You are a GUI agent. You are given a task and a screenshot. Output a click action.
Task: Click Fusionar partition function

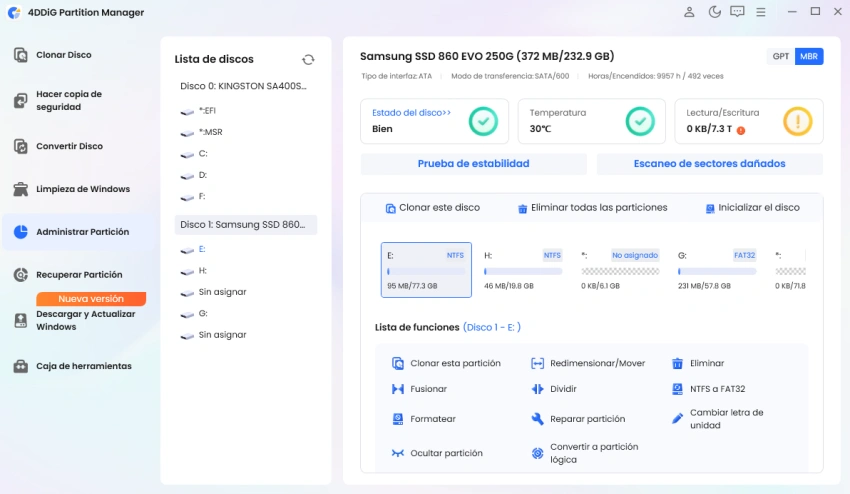coord(419,389)
